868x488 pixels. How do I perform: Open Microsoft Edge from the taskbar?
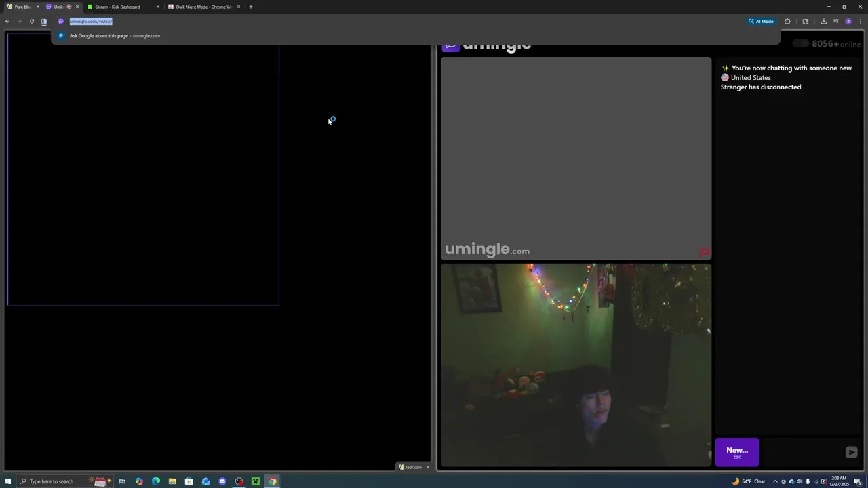click(x=156, y=481)
